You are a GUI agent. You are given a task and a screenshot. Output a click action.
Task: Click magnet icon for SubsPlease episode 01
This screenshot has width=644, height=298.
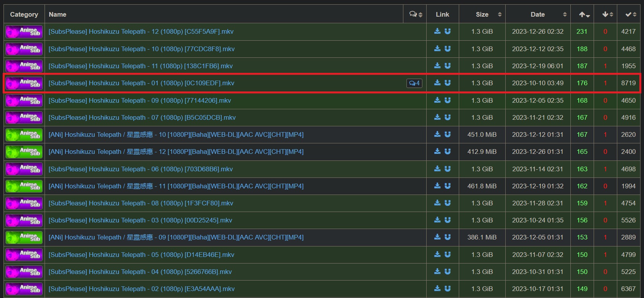coord(448,83)
